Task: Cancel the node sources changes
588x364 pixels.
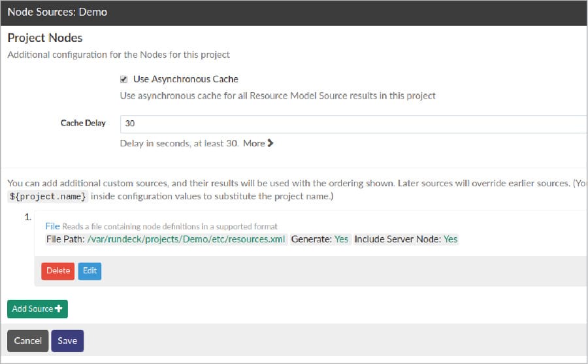Action: [28, 340]
